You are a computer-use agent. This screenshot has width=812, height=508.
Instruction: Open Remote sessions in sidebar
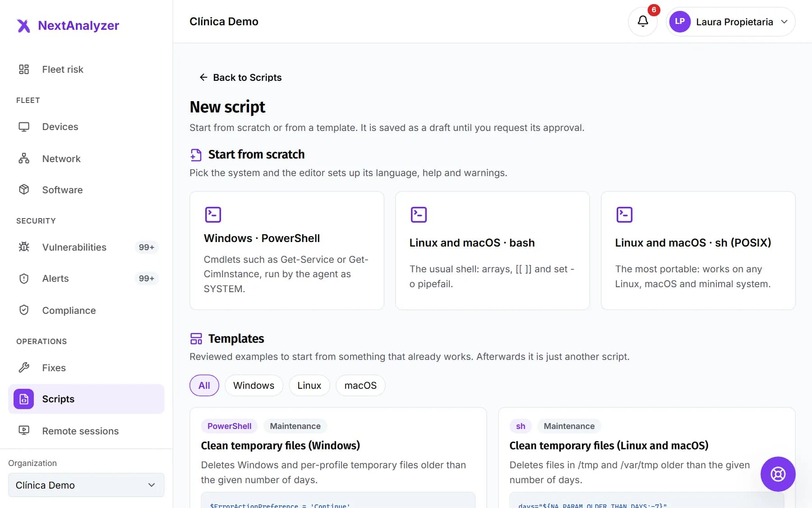click(86, 431)
